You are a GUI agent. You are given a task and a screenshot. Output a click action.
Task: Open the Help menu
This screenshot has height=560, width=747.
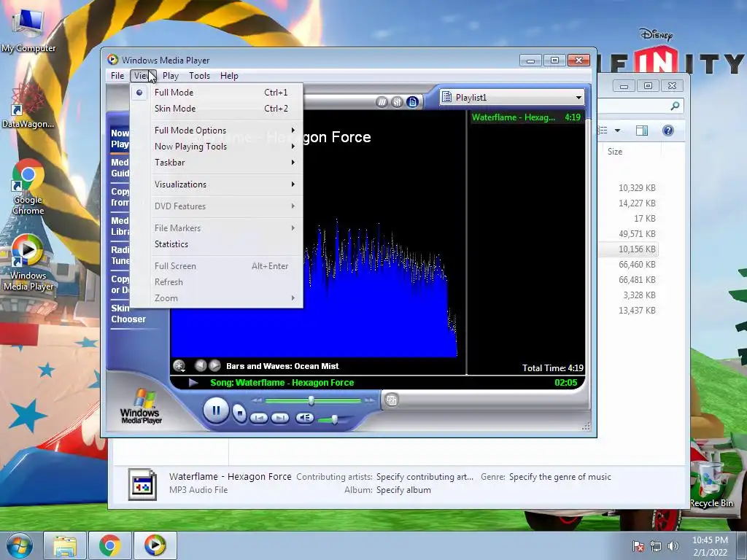coord(229,76)
